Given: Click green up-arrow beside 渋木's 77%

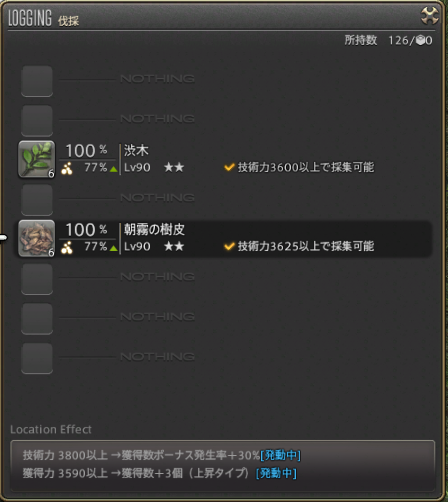Looking at the screenshot, I should 113,169.
